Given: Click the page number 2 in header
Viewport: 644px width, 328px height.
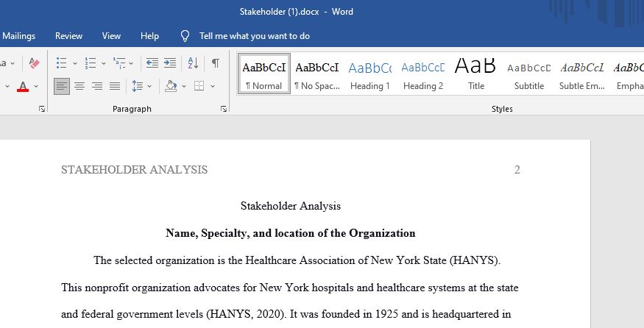Looking at the screenshot, I should pos(517,170).
